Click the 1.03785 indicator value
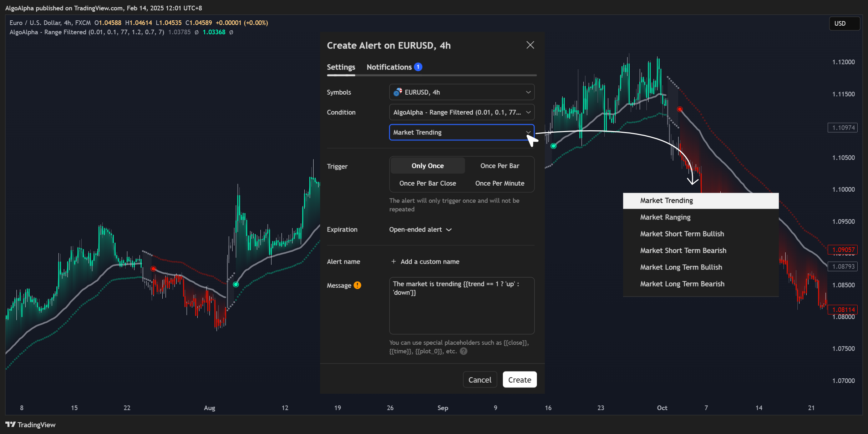 coord(179,32)
